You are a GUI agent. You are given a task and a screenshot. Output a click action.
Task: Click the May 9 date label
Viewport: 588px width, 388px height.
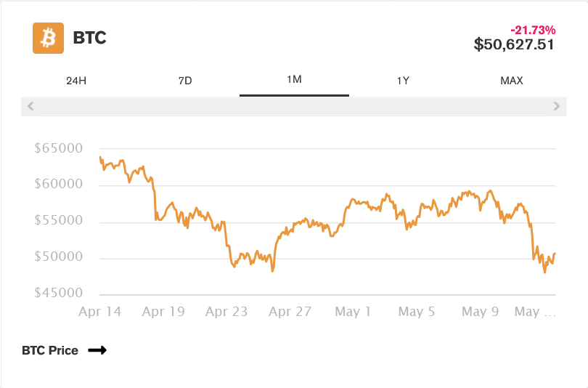pos(481,312)
